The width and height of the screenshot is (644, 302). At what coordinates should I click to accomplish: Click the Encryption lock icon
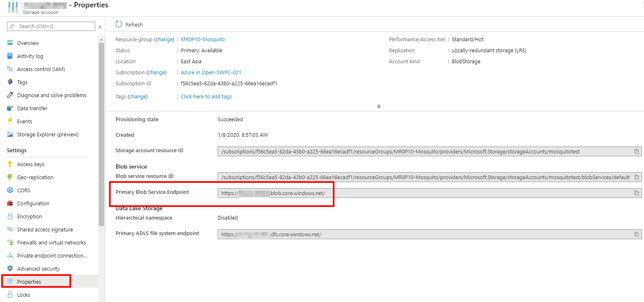[x=10, y=216]
